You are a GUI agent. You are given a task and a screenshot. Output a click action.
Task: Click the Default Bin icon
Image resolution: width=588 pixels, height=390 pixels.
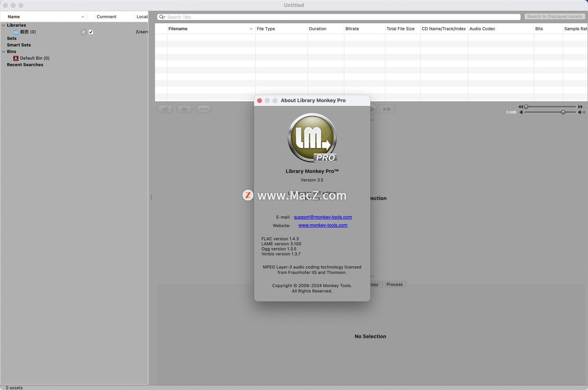click(16, 58)
